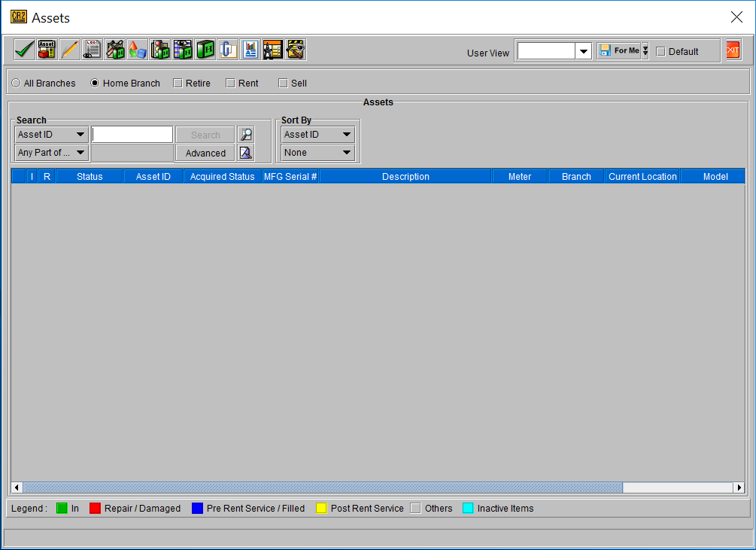Image resolution: width=756 pixels, height=550 pixels.
Task: Click the Asset boxes toolbar icon
Action: [47, 50]
